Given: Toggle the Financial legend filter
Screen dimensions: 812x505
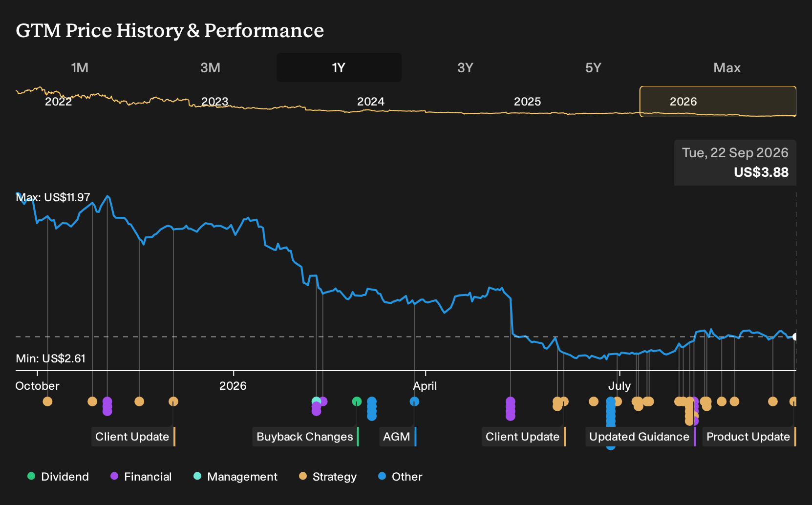Looking at the screenshot, I should pos(141,477).
